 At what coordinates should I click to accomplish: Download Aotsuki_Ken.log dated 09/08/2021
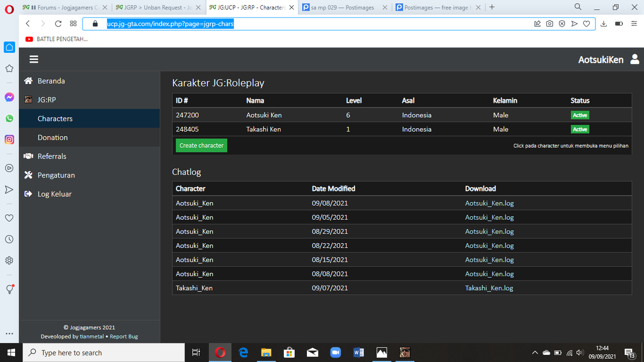point(489,203)
